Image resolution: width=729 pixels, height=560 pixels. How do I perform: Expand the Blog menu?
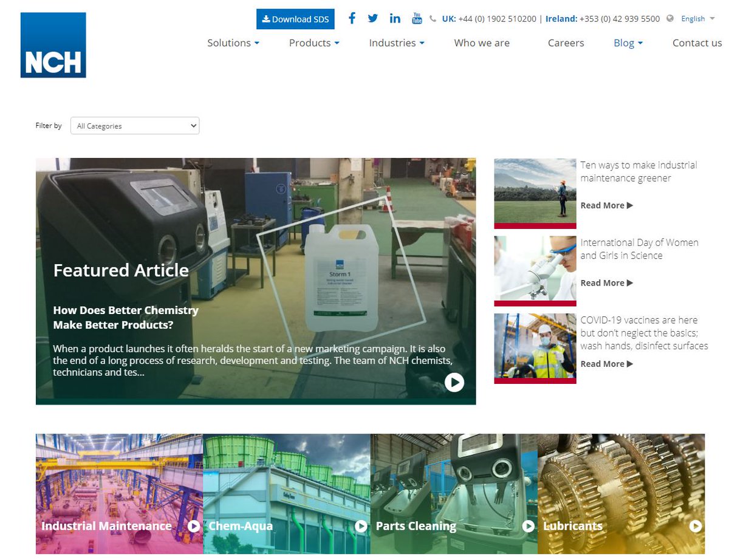coord(628,43)
